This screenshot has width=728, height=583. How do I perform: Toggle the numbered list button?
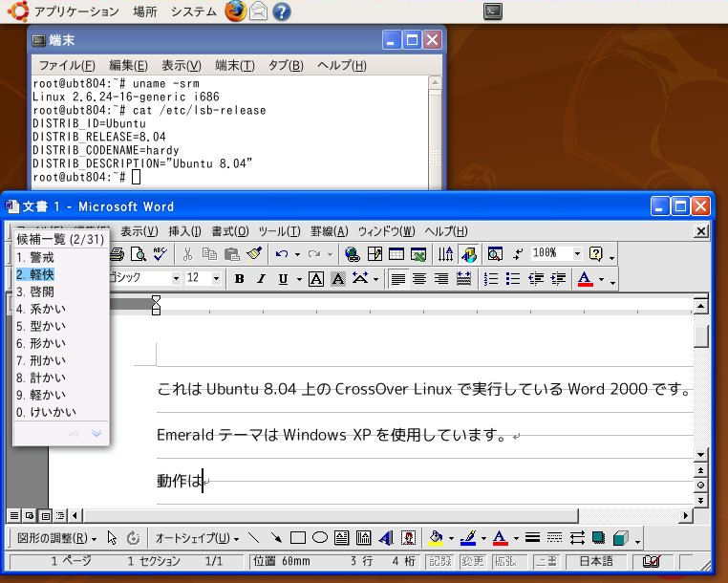pyautogui.click(x=491, y=279)
